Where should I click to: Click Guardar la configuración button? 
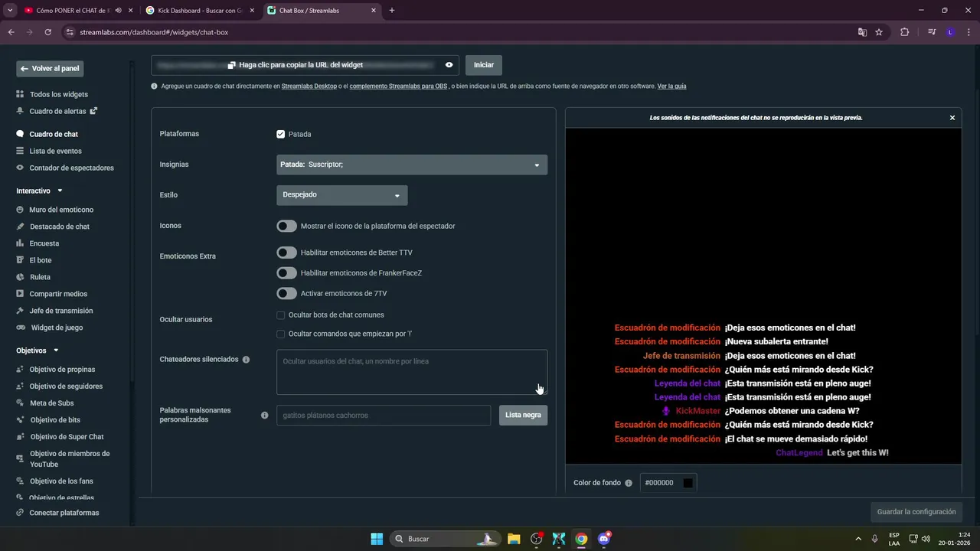[x=916, y=512]
